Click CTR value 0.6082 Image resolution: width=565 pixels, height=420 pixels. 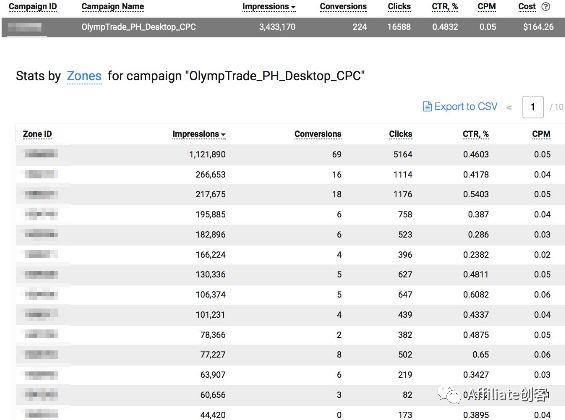tap(476, 295)
